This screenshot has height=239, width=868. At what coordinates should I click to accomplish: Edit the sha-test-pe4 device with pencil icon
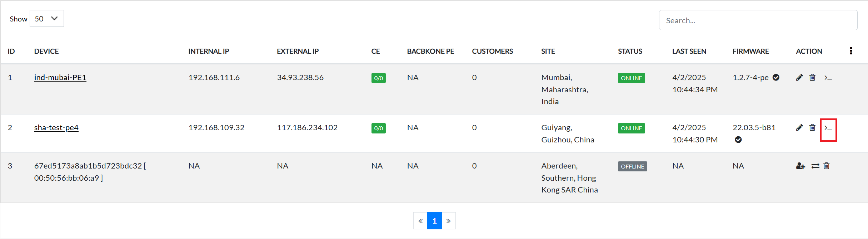point(799,128)
